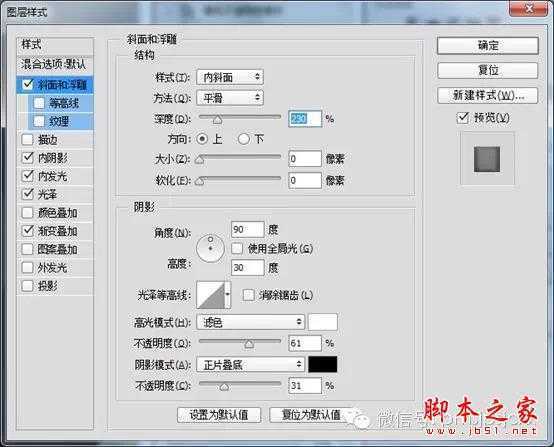Uncheck the 光泽 checkbox
This screenshot has width=554, height=447.
coord(28,194)
